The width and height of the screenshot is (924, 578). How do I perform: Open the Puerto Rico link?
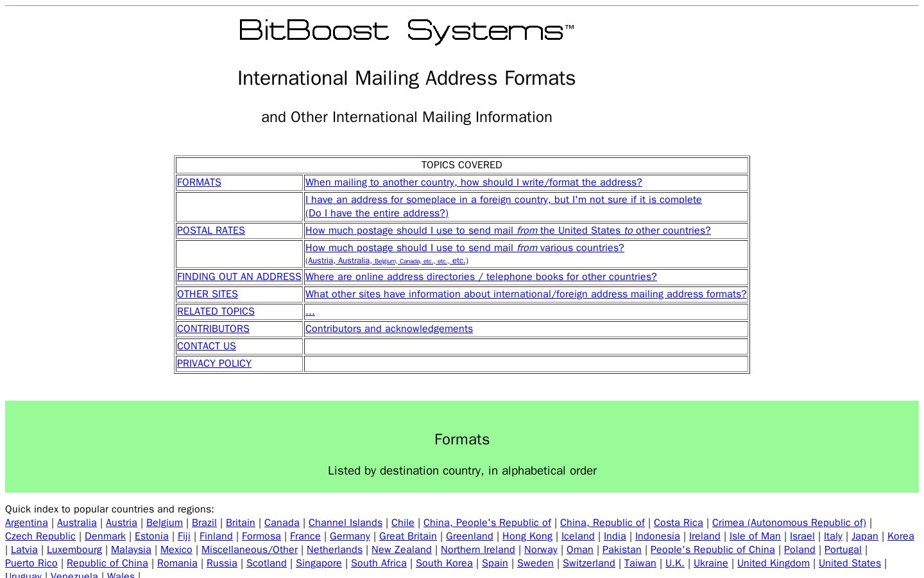(31, 563)
